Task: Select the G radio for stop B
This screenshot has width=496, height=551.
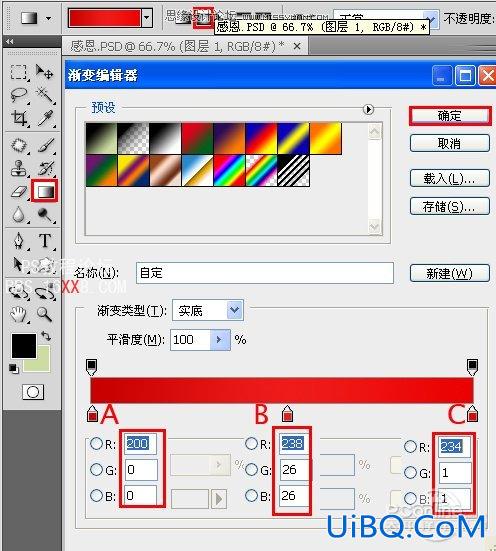Action: click(x=251, y=469)
